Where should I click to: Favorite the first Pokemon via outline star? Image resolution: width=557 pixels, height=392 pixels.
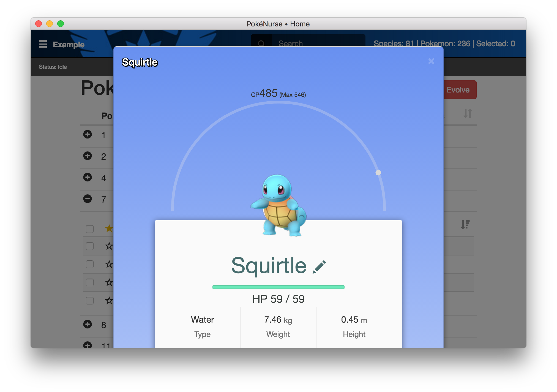tap(109, 246)
